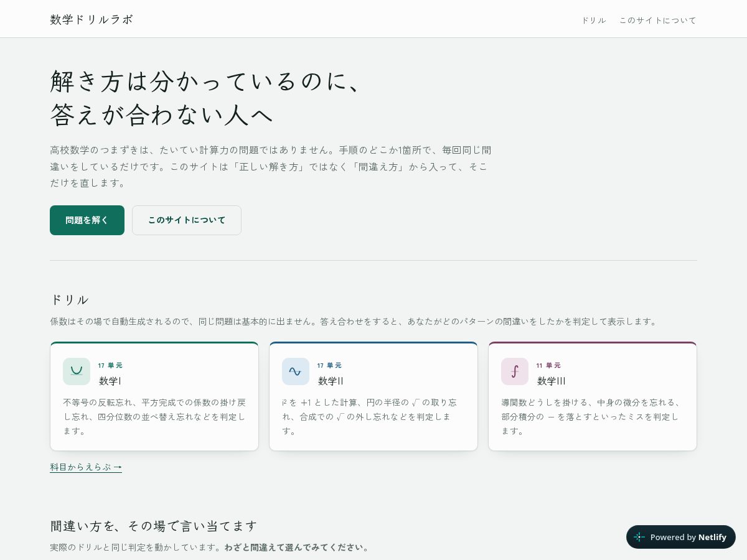
Task: Click the 数学I parabola icon
Action: (77, 371)
